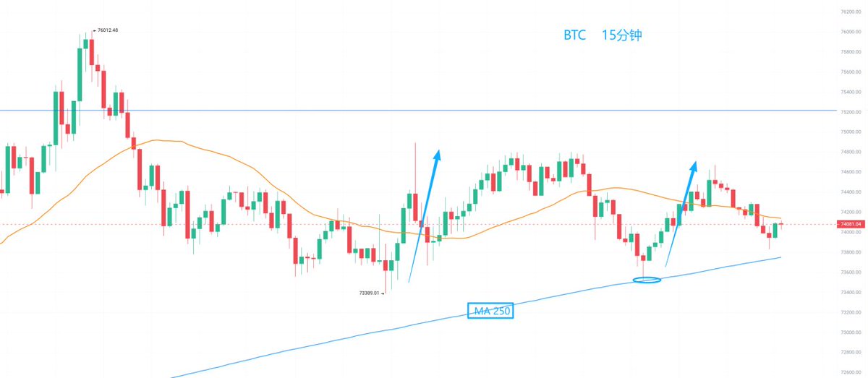Click the tallest green candle near 76000
868x378 pixels.
click(x=79, y=72)
